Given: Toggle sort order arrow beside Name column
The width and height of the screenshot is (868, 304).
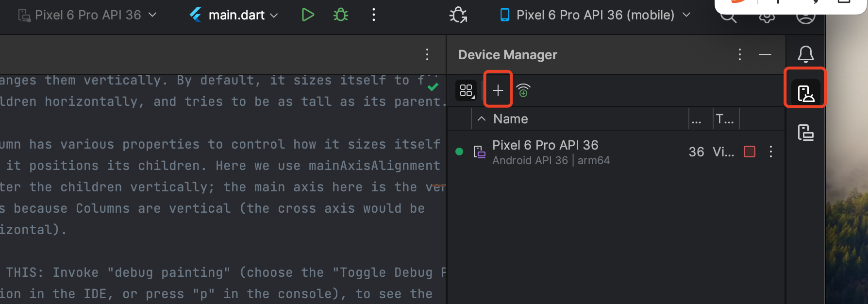Looking at the screenshot, I should 482,119.
